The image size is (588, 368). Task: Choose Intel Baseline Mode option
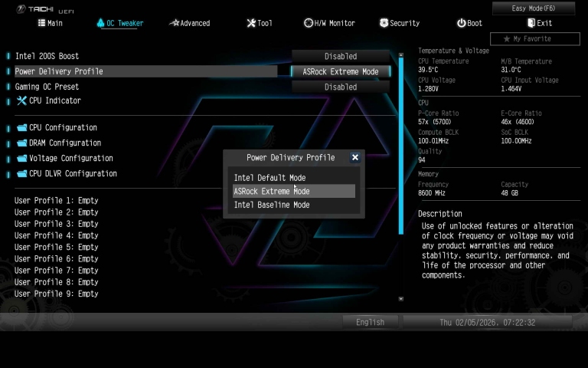[x=272, y=205]
